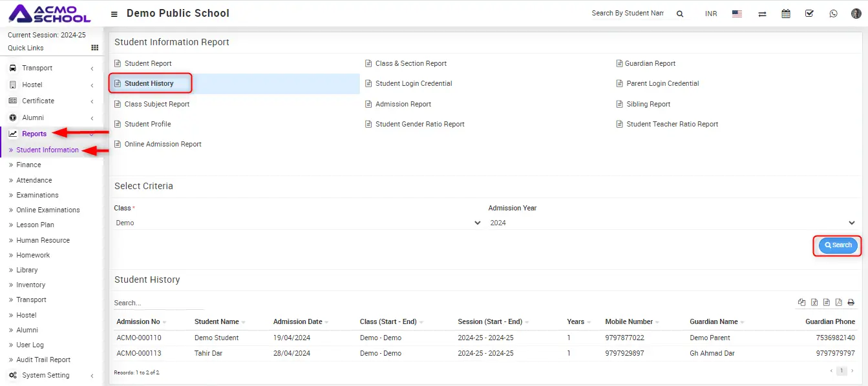Click the hamburger menu toggle icon
Viewport: 868px width, 386px height.
tap(114, 14)
